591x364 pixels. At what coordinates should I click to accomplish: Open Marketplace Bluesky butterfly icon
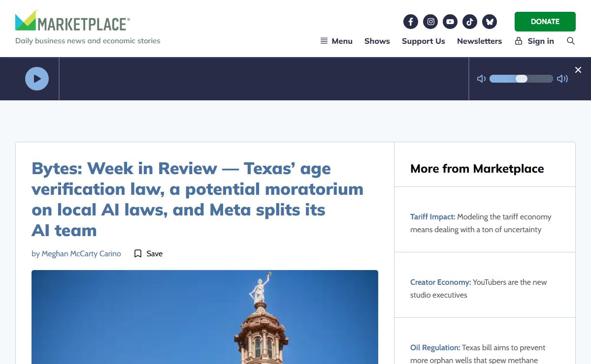pos(490,22)
